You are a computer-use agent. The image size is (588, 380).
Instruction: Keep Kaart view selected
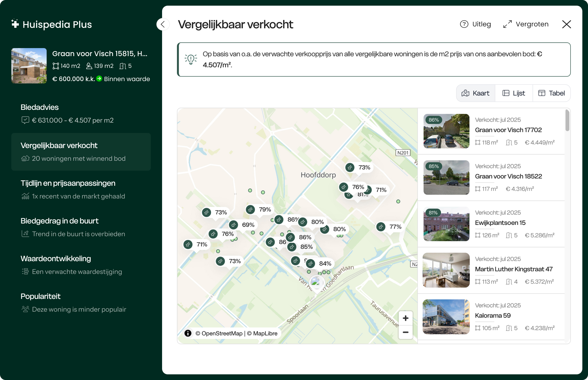475,93
